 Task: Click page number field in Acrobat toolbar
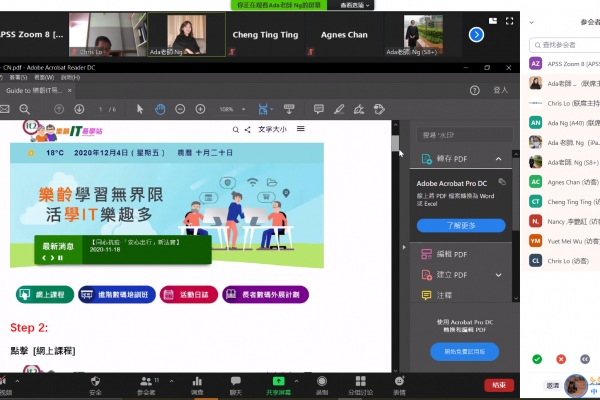pyautogui.click(x=101, y=109)
